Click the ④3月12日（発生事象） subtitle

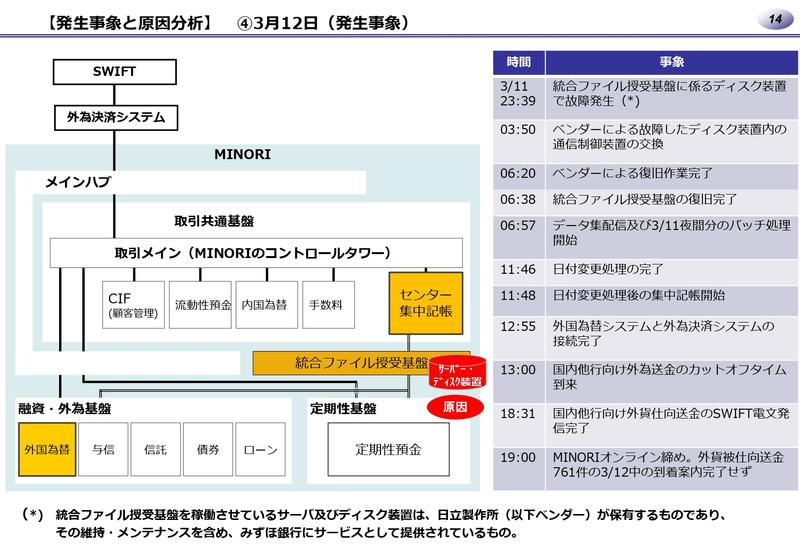point(323,23)
